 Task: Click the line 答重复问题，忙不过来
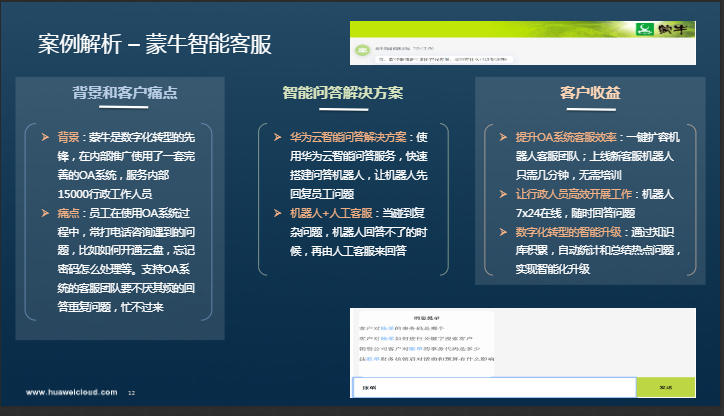pyautogui.click(x=110, y=307)
